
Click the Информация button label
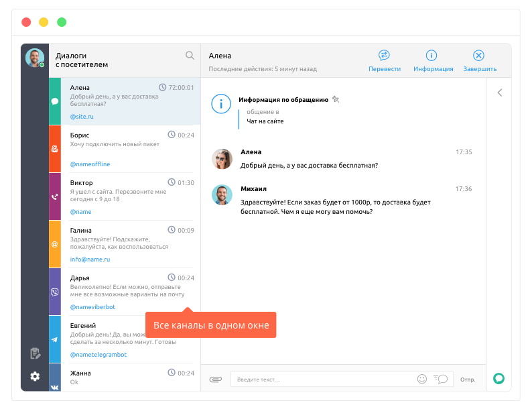434,69
